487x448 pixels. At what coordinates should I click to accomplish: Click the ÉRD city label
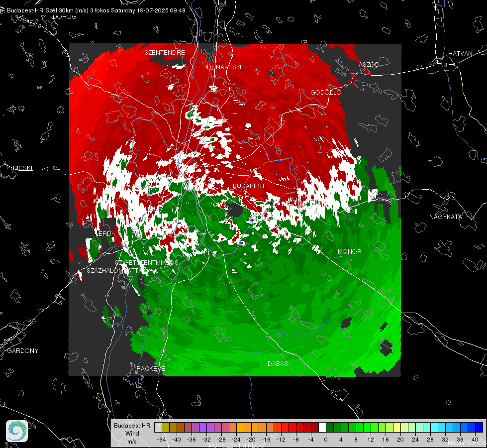pyautogui.click(x=104, y=233)
